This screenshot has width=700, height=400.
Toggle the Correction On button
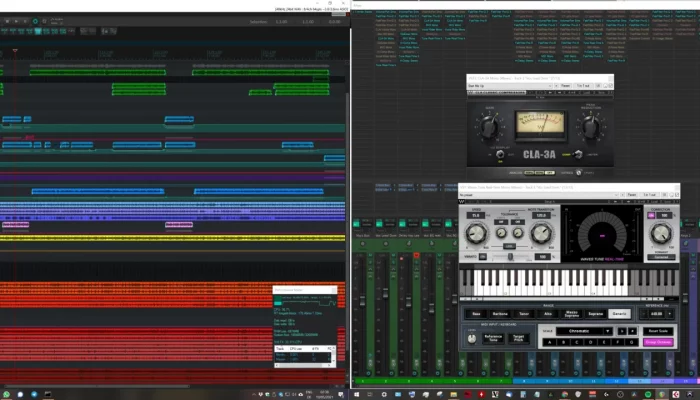click(x=651, y=215)
